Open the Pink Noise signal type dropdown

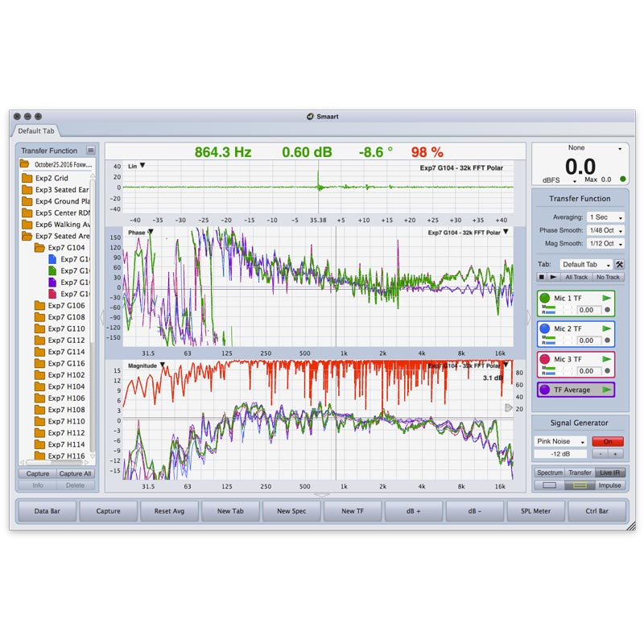tap(560, 441)
